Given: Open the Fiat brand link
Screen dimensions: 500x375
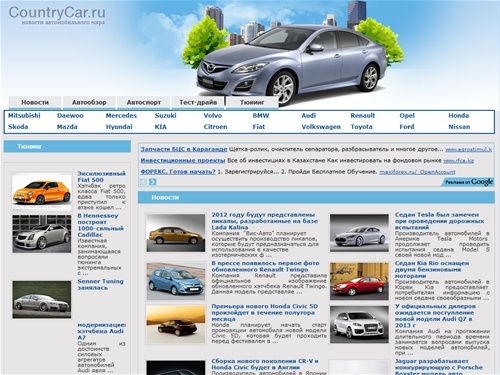Looking at the screenshot, I should tap(259, 127).
